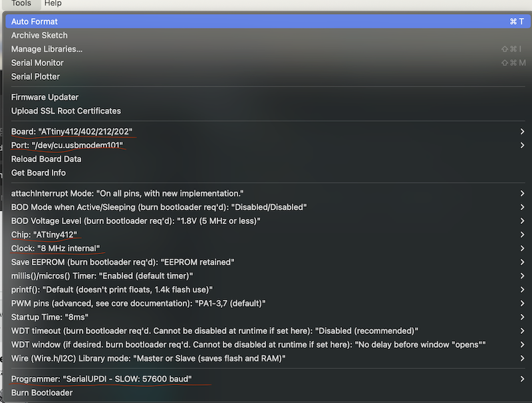
Task: Open Manage Libraries option
Action: click(47, 49)
